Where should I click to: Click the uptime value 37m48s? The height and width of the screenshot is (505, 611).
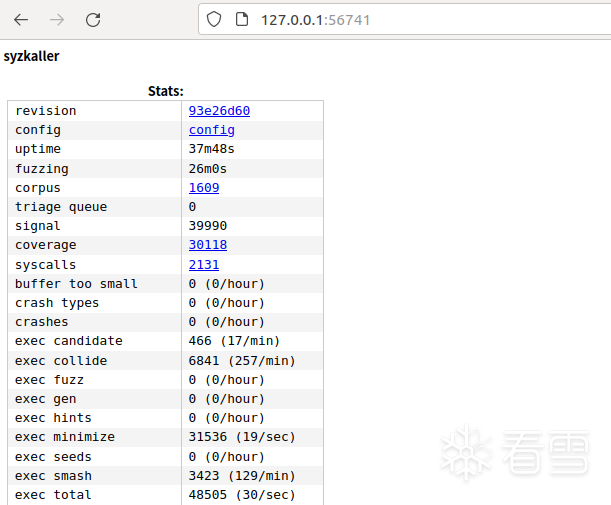(x=212, y=149)
